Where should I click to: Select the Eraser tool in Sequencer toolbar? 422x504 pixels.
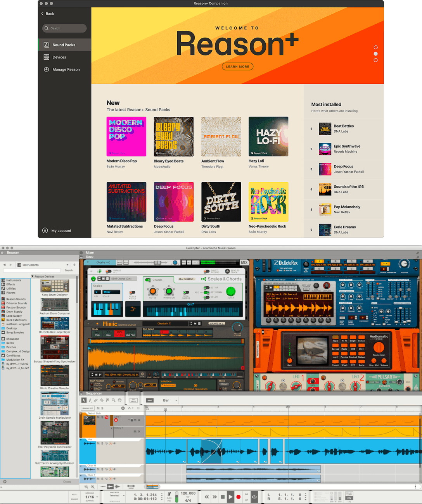[x=96, y=400]
